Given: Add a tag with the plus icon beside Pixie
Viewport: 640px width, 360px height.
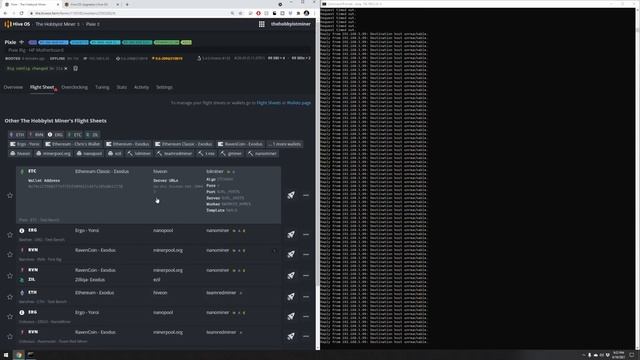Looking at the screenshot, I should click(x=22, y=42).
